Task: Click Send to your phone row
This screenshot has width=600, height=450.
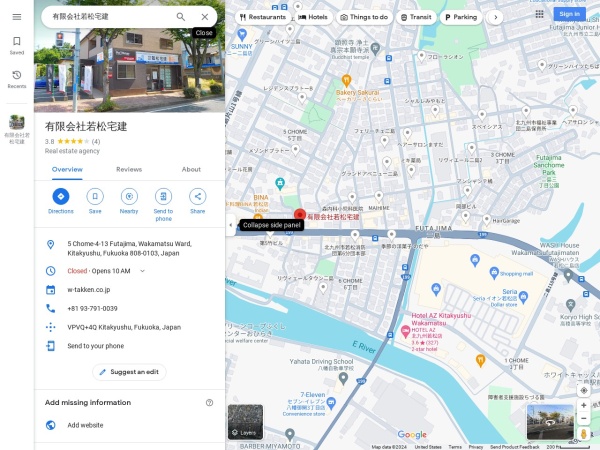Action: coord(129,346)
